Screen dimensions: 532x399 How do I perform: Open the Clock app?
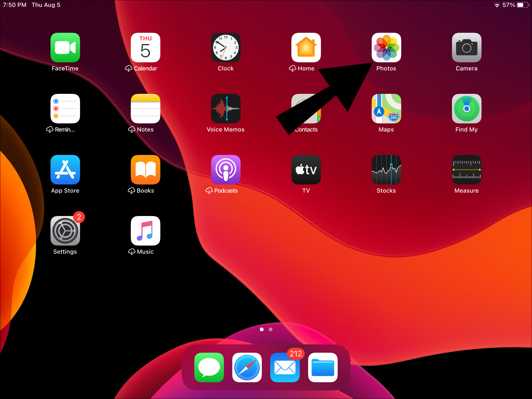pyautogui.click(x=226, y=48)
